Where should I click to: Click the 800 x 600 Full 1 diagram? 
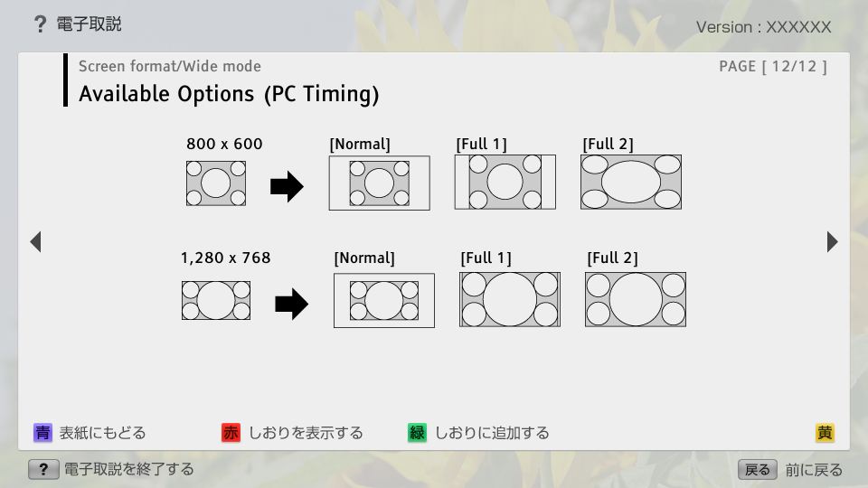coord(505,183)
